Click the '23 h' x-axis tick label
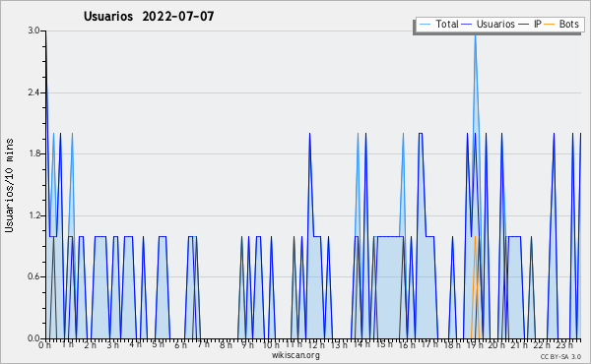 [x=565, y=345]
